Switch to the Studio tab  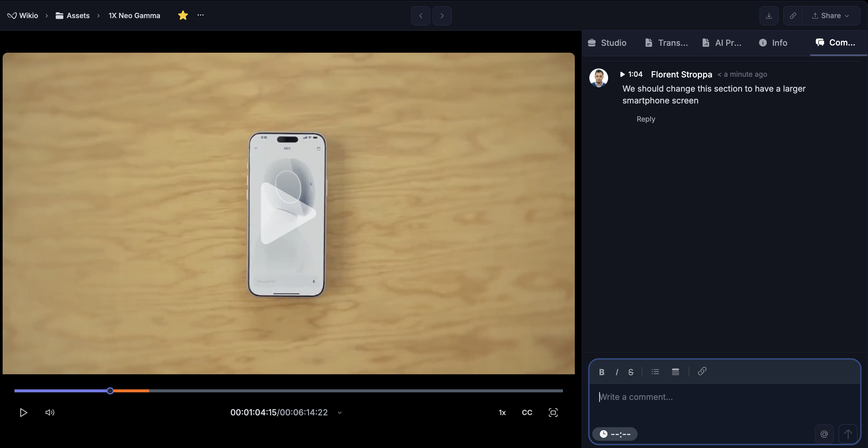[x=607, y=43]
